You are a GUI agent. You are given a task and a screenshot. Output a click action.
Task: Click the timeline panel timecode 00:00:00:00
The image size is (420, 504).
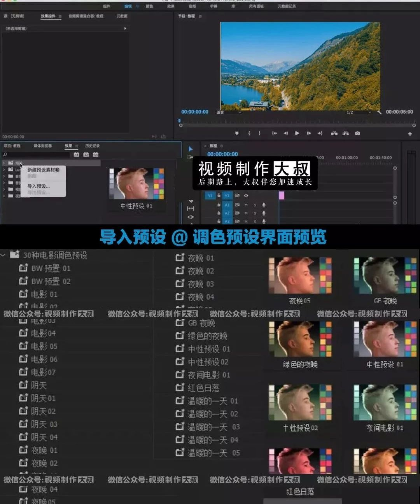click(222, 154)
